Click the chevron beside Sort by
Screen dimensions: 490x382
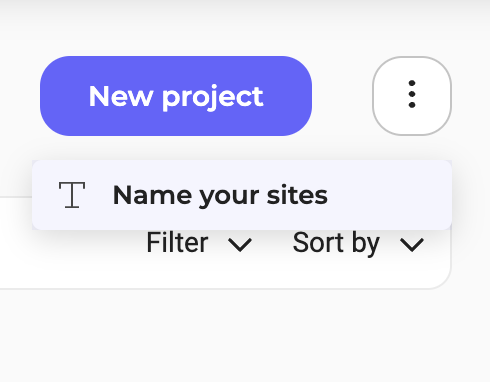click(x=412, y=245)
